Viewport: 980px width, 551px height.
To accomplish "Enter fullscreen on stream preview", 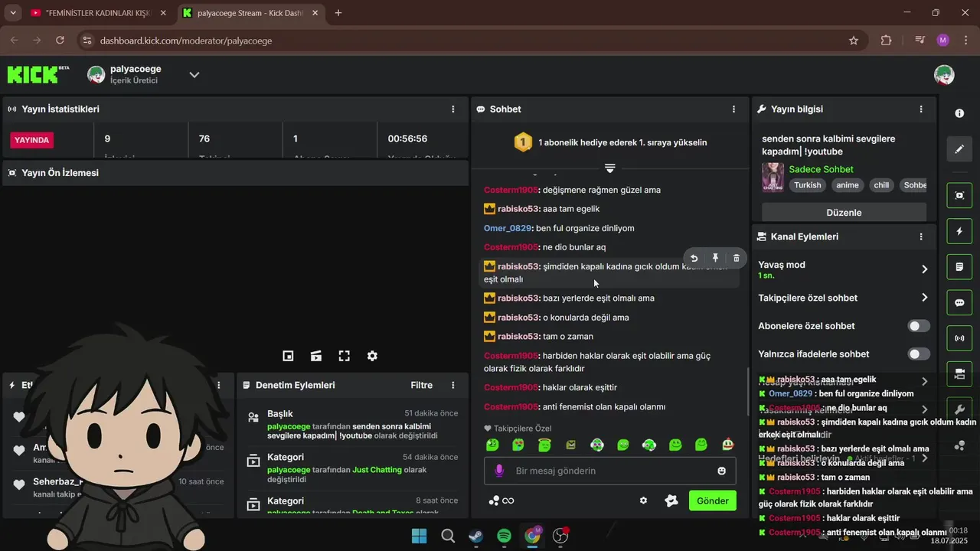I will point(345,356).
